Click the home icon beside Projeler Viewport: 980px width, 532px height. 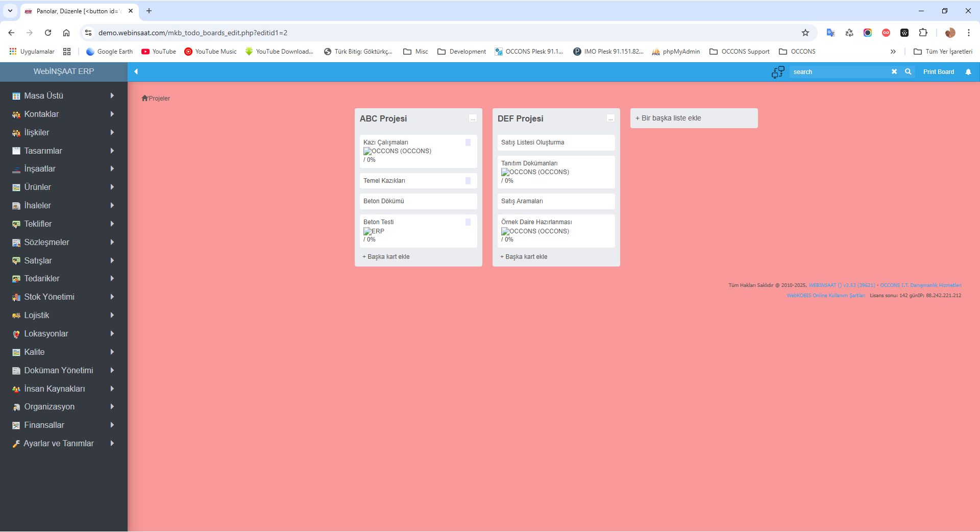tap(144, 98)
